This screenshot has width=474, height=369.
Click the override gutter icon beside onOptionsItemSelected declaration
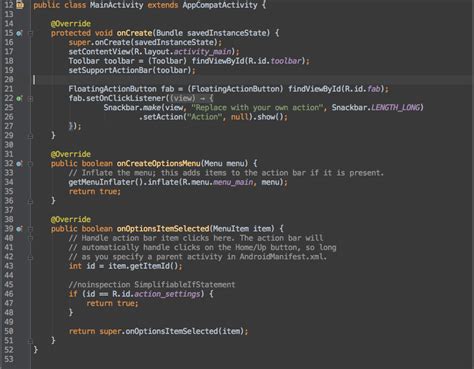(19, 229)
